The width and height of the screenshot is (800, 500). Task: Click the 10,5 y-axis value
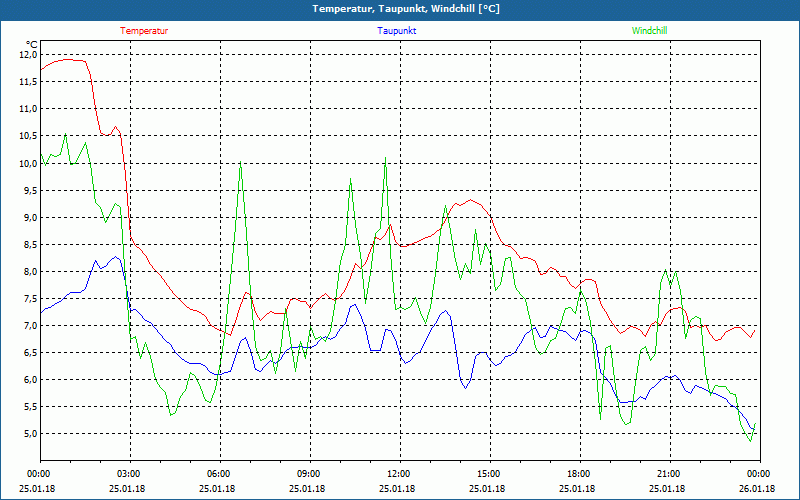28,136
